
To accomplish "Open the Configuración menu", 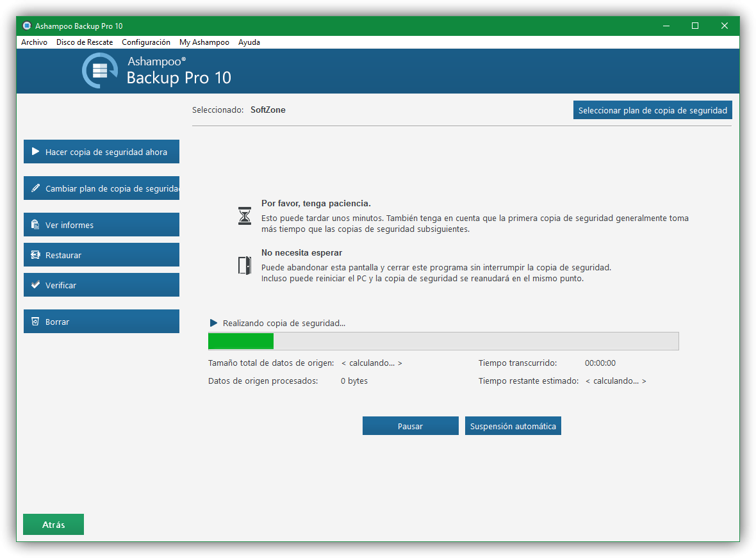I will (x=146, y=42).
